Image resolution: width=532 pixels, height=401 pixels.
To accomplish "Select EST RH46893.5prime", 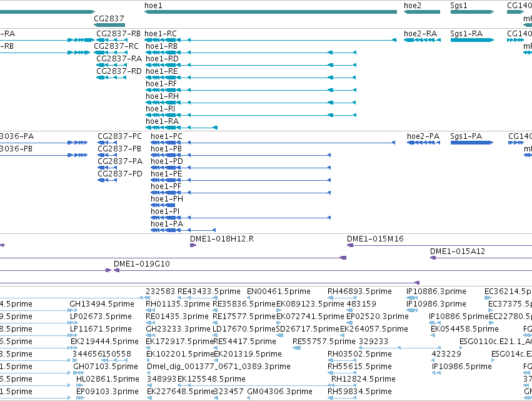I will (x=359, y=292).
